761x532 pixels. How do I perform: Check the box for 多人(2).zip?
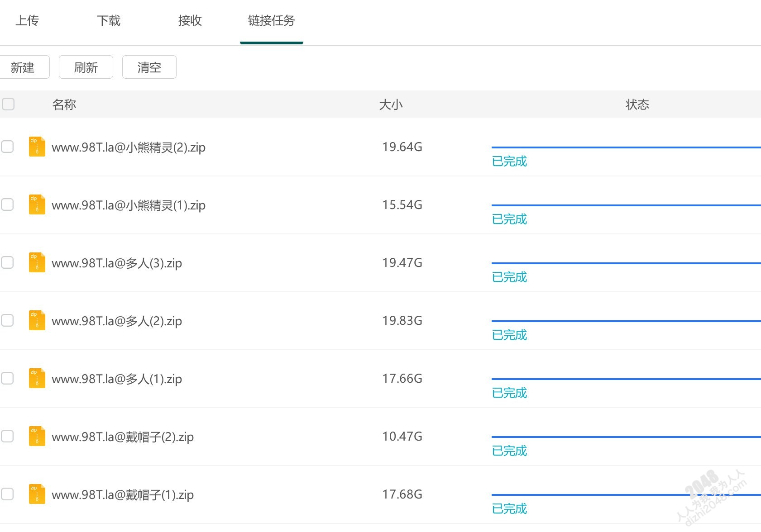[x=7, y=320]
